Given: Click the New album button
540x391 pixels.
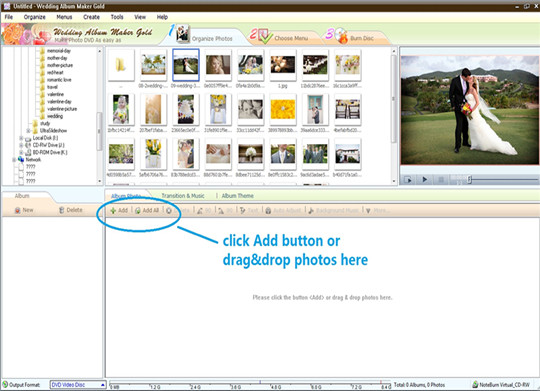Looking at the screenshot, I should [24, 210].
